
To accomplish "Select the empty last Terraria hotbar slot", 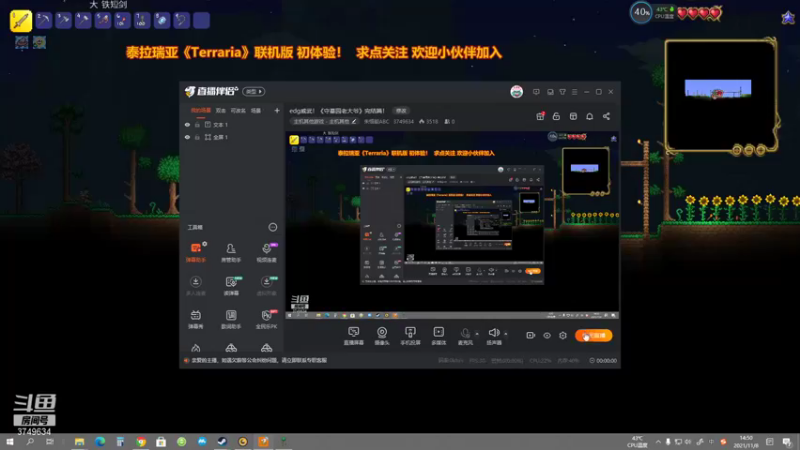I will click(201, 20).
